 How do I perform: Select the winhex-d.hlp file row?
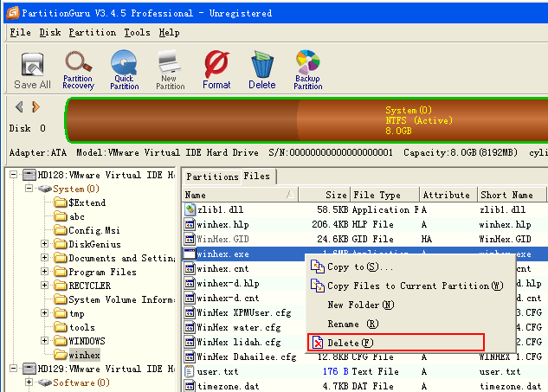click(245, 283)
